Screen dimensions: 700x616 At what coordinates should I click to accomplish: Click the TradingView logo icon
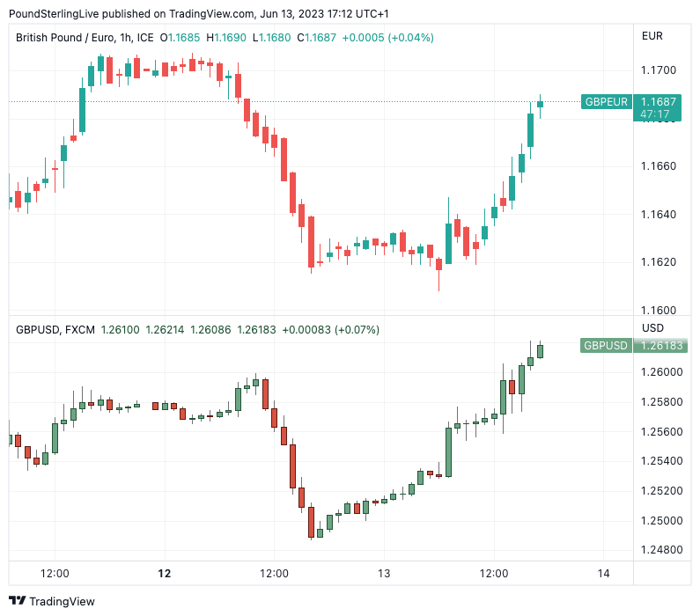(18, 602)
